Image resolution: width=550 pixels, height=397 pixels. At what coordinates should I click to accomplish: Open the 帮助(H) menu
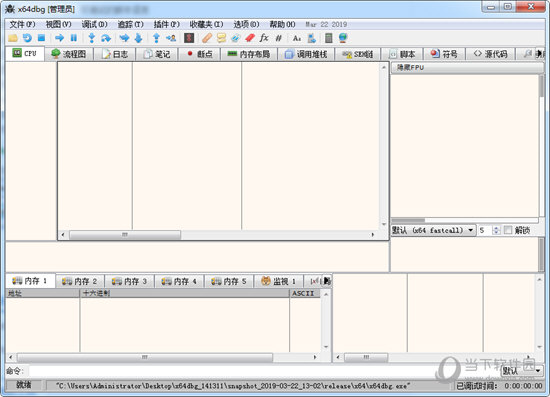[282, 24]
